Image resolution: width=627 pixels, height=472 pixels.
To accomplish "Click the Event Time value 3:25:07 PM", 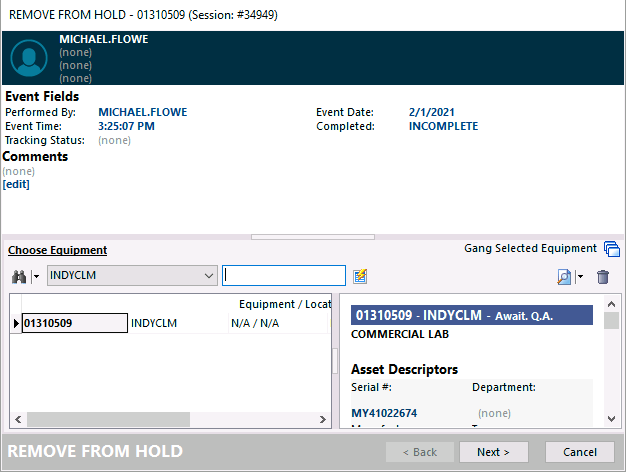I will point(126,126).
